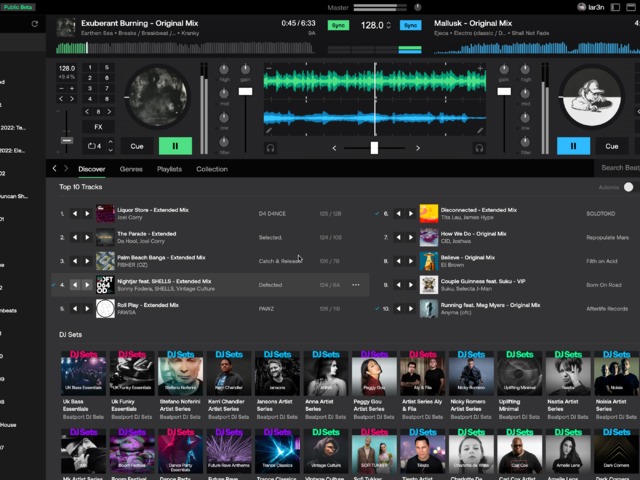Viewport: 640px width, 480px height.
Task: Click the left channel volume fader
Action: (245, 91)
